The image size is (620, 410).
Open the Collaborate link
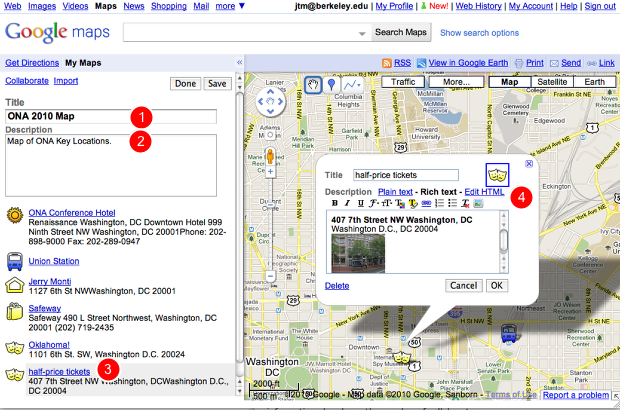(x=27, y=81)
